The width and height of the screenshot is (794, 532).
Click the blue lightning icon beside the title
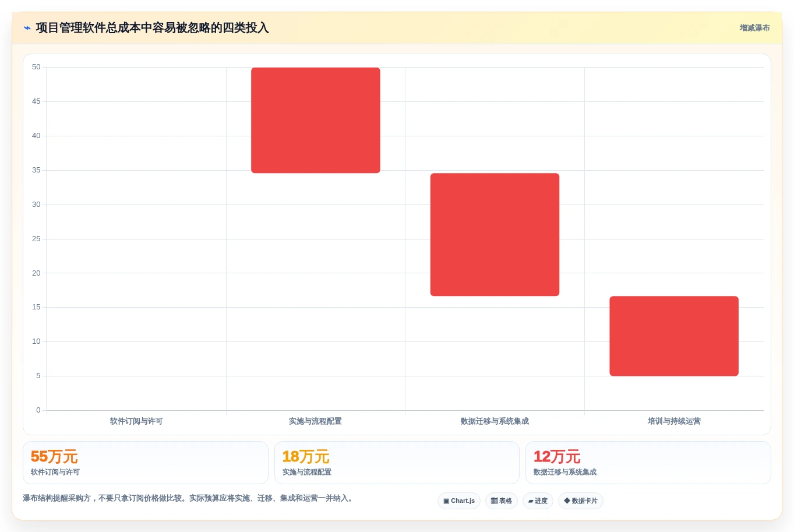point(27,28)
